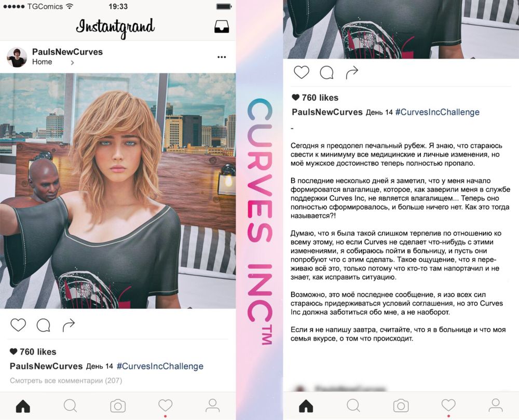The image size is (519, 420).
Task: Expand the Home location chevron
Action: (72, 62)
